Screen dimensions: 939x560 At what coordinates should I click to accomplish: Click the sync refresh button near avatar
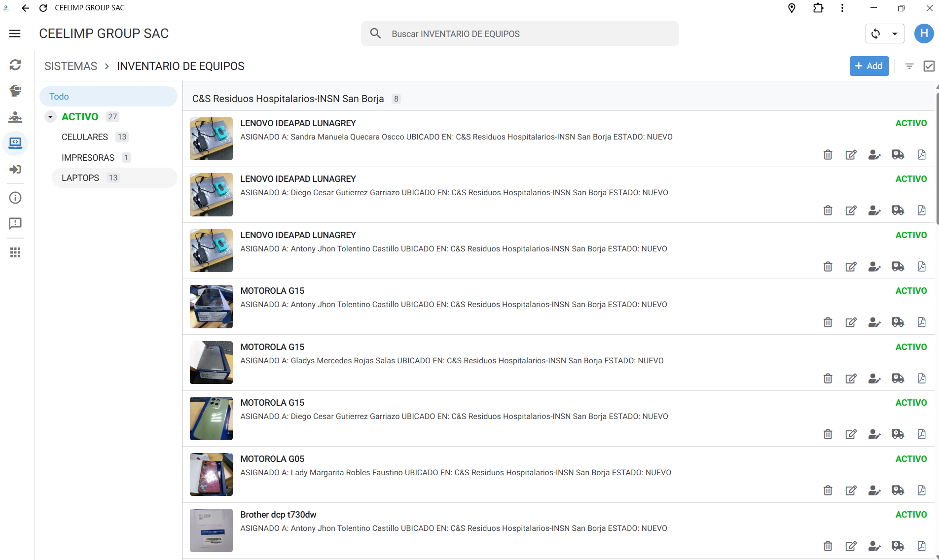point(875,34)
